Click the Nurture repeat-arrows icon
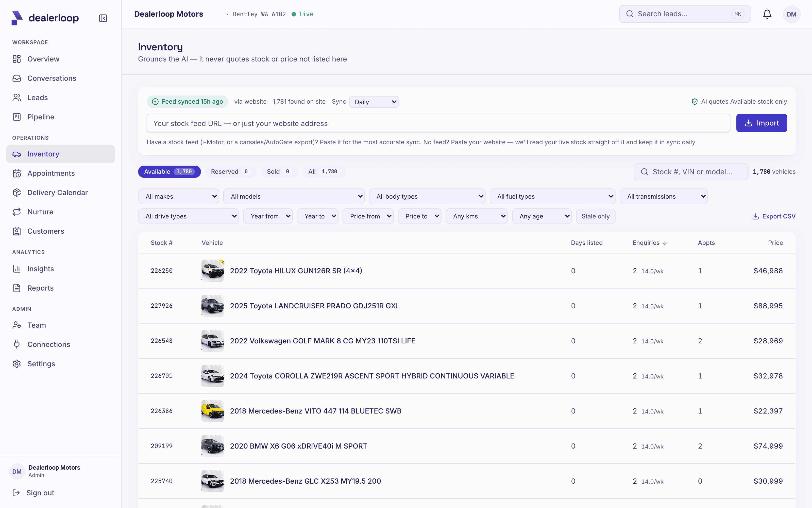Viewport: 812px width, 508px height. [17, 212]
